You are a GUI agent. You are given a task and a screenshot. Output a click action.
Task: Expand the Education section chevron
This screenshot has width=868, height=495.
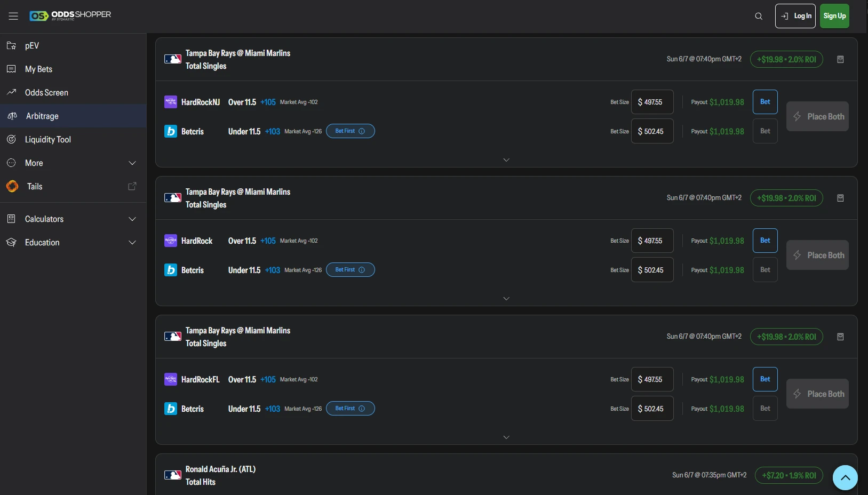(x=132, y=242)
